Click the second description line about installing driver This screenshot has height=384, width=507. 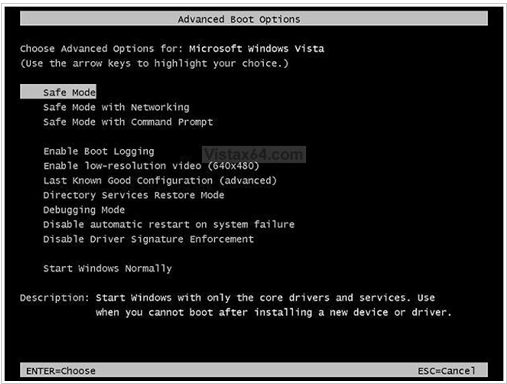coord(273,312)
